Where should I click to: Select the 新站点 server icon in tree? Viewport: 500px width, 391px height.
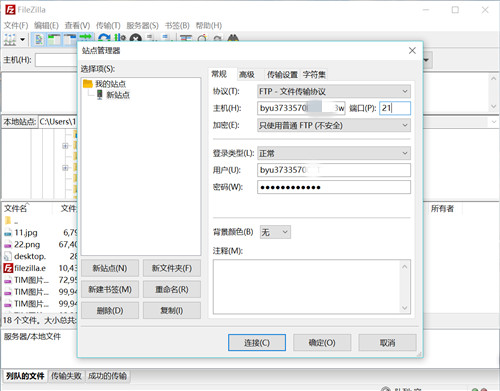(100, 95)
